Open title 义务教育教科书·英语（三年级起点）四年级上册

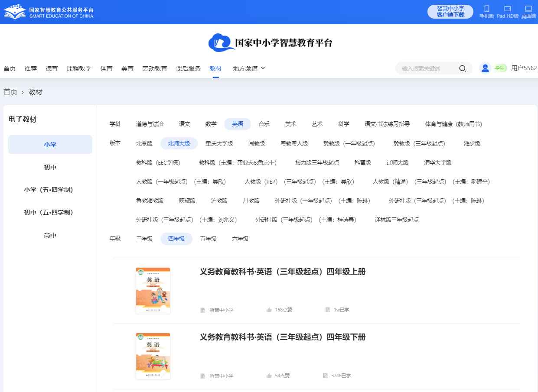[x=283, y=272]
